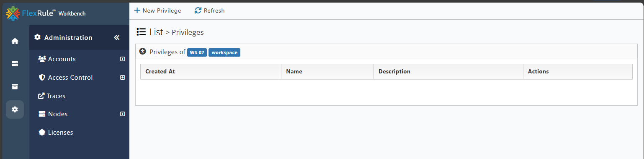Click the WS-02 badge
The height and width of the screenshot is (159, 644).
tap(197, 52)
